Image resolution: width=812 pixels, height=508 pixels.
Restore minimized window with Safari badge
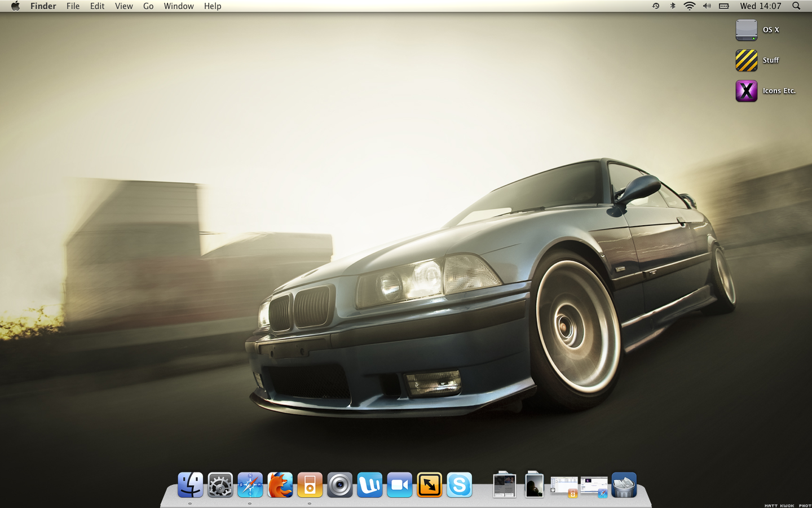coord(594,487)
